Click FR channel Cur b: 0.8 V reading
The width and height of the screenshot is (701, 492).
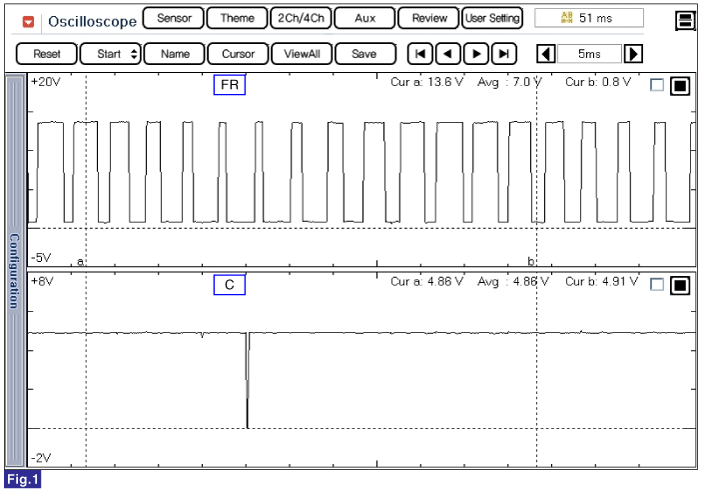click(x=598, y=82)
